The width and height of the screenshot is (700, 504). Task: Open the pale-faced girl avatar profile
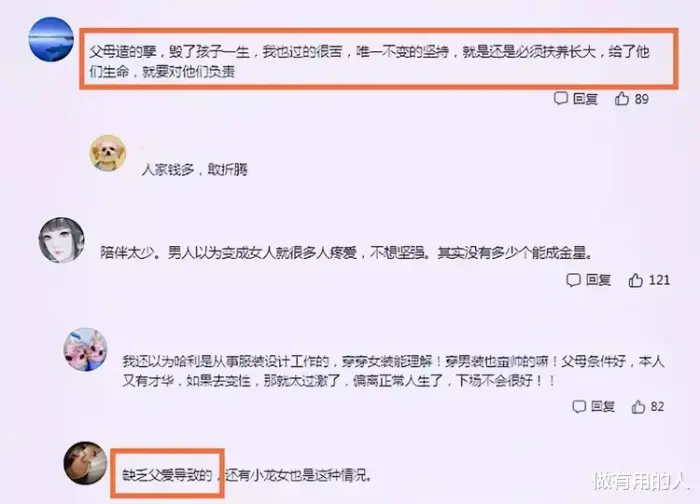pyautogui.click(x=61, y=240)
